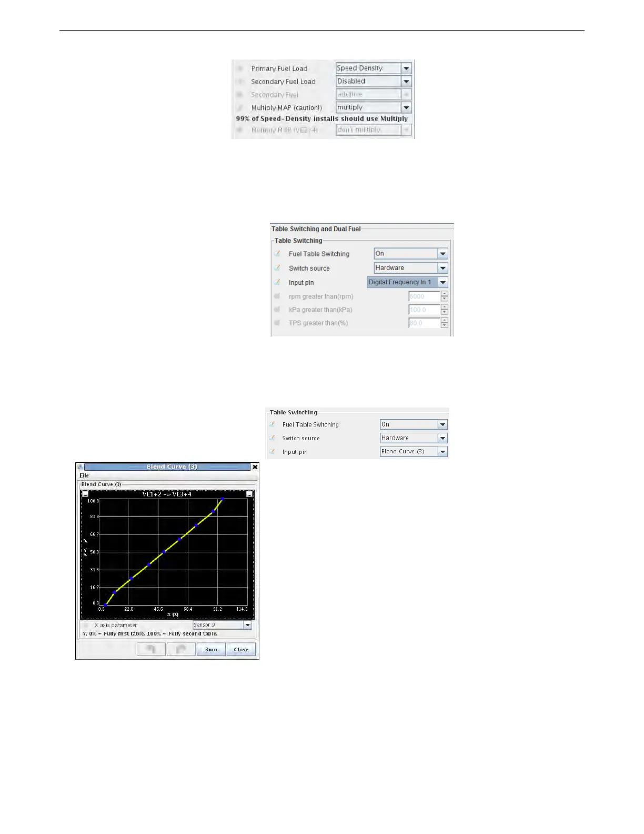The width and height of the screenshot is (644, 834).
Task: Click pencil icon beside Digital Frequency Input pin
Action: click(277, 282)
